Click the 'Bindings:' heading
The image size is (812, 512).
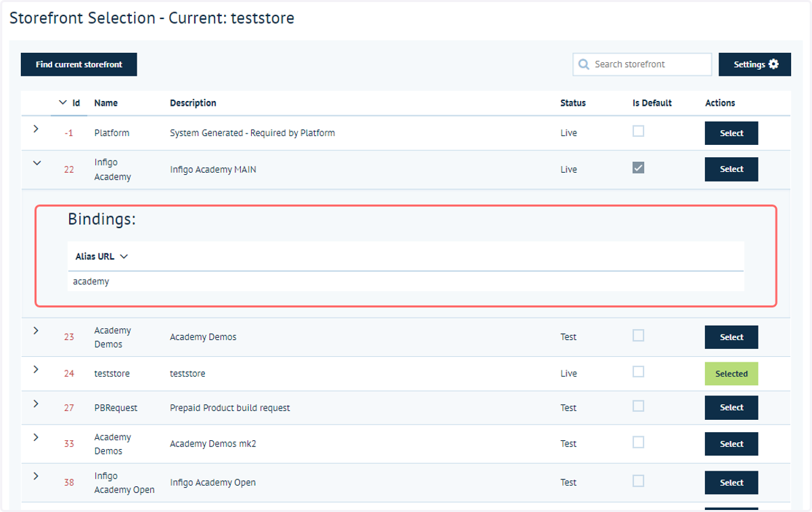click(x=101, y=219)
